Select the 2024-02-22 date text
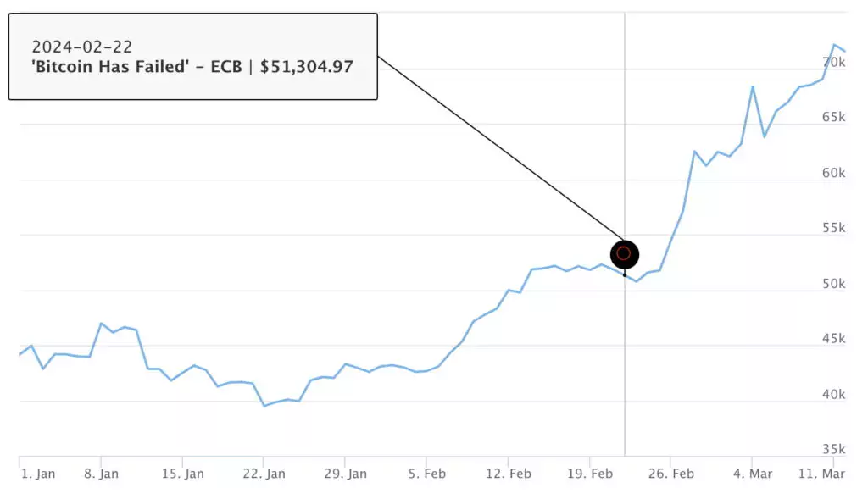 coord(82,47)
